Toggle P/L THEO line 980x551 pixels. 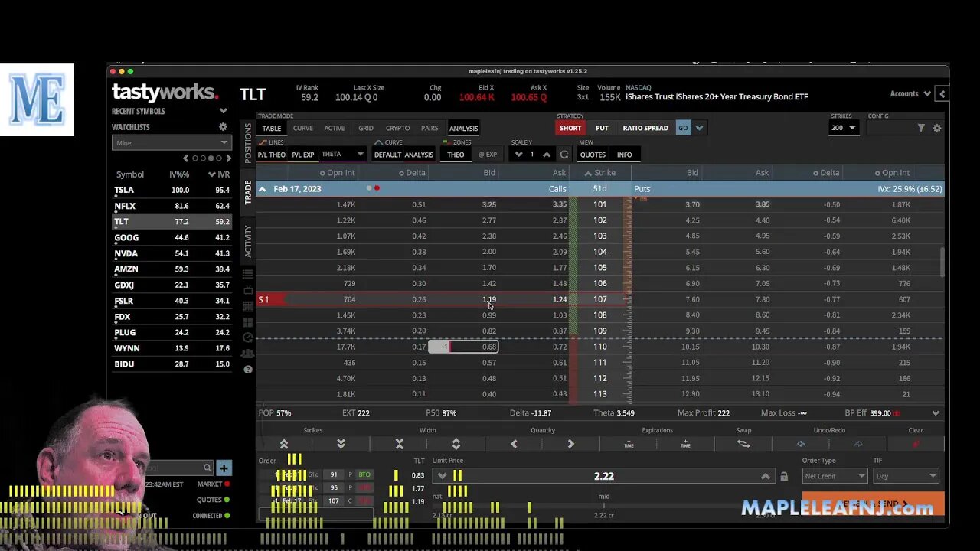tap(271, 155)
